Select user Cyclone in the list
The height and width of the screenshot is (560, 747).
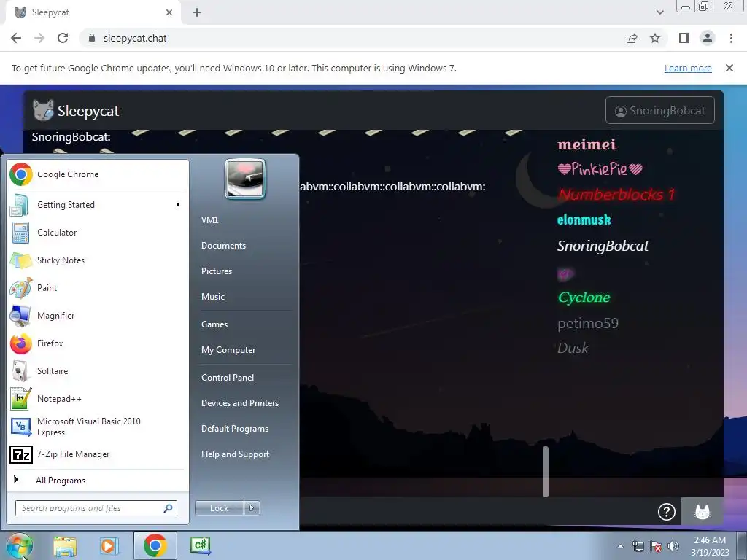[584, 297]
